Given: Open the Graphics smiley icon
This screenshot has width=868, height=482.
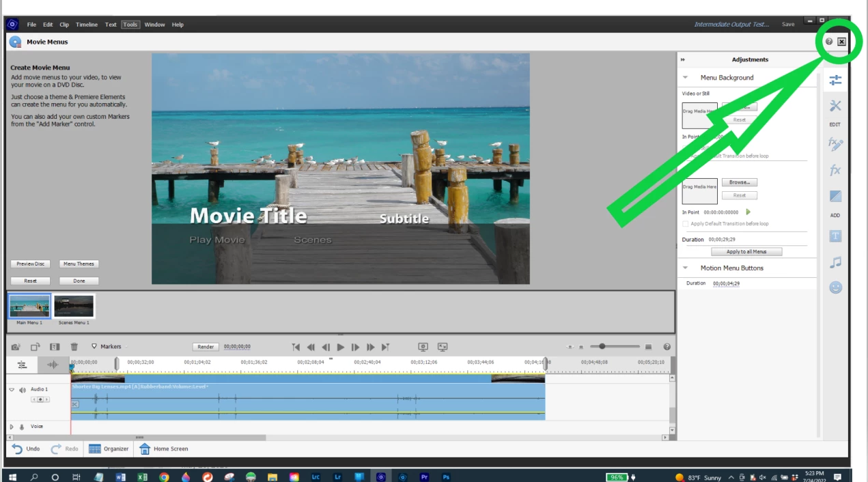Looking at the screenshot, I should 835,287.
